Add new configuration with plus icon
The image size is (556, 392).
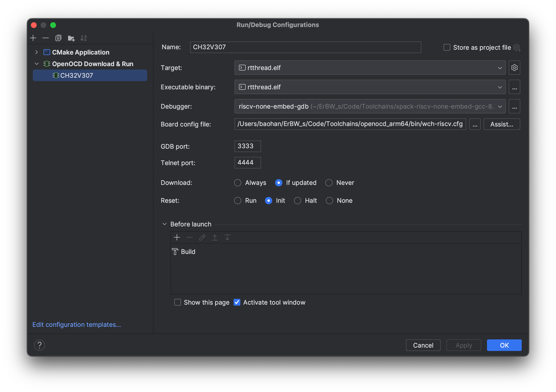pyautogui.click(x=33, y=38)
